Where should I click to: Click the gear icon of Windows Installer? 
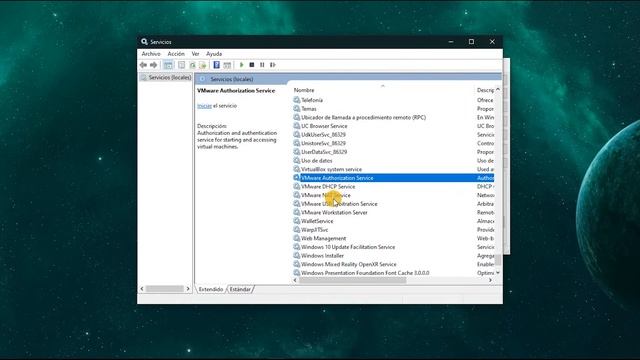point(297,256)
